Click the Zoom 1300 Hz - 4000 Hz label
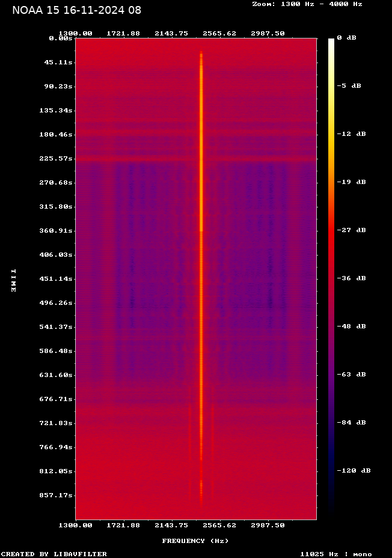The width and height of the screenshot is (392, 558). [x=307, y=4]
